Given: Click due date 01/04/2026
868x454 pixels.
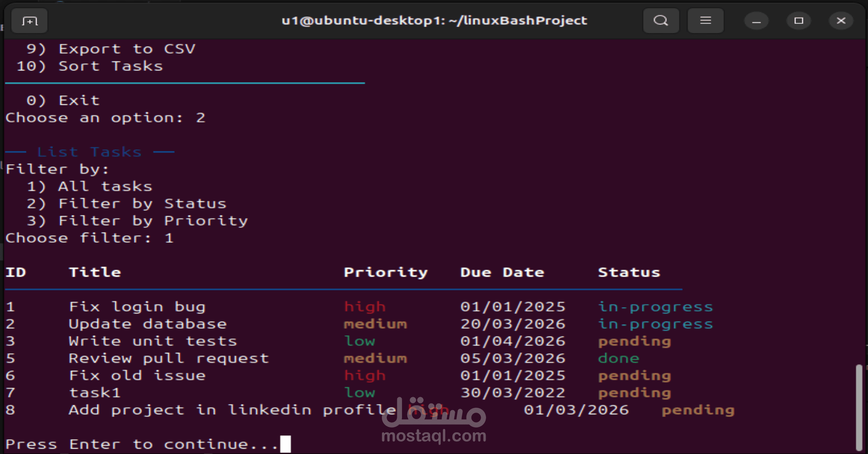Looking at the screenshot, I should tap(513, 341).
